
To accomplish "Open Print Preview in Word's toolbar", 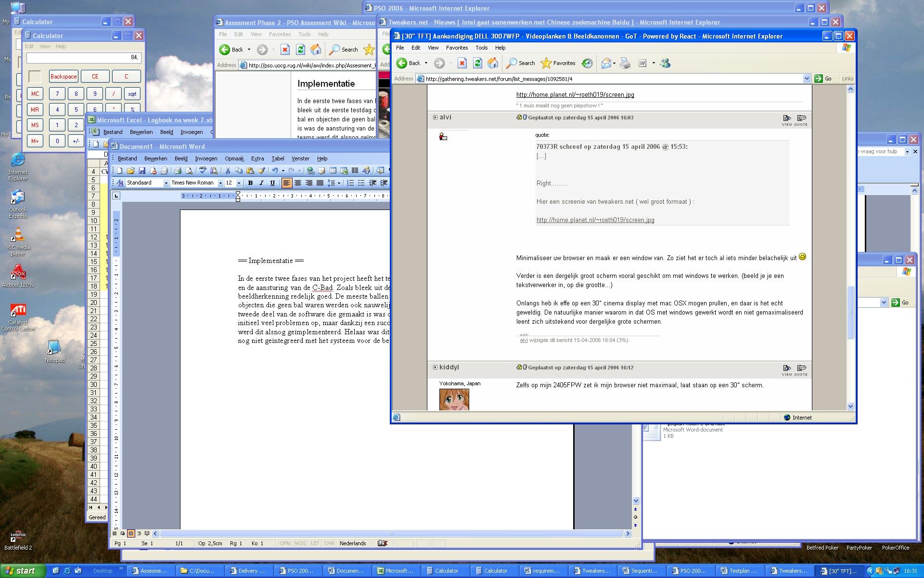I will (189, 171).
